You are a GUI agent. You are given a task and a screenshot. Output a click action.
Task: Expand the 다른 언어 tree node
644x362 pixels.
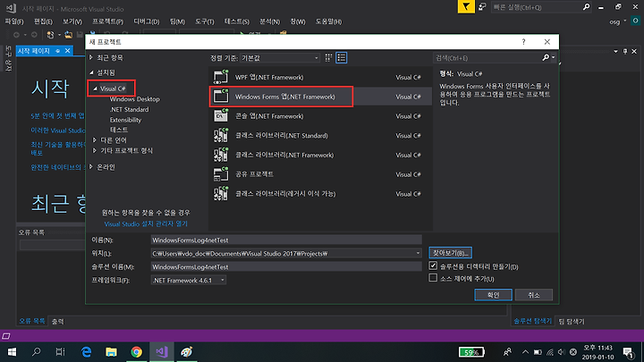tap(95, 140)
